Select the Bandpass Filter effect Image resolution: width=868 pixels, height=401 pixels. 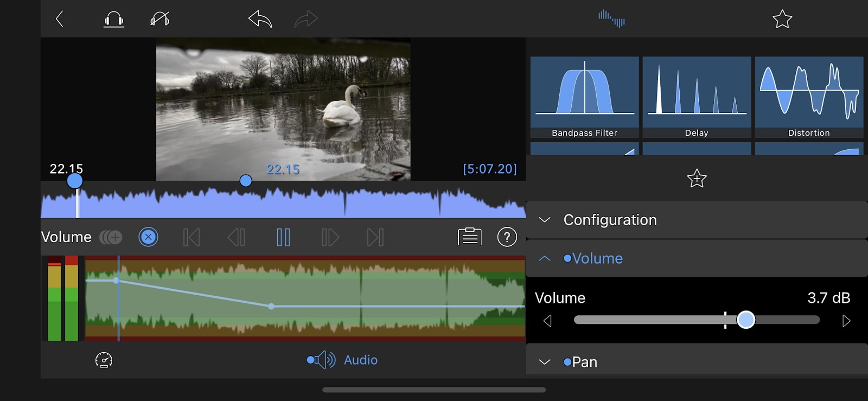(584, 97)
